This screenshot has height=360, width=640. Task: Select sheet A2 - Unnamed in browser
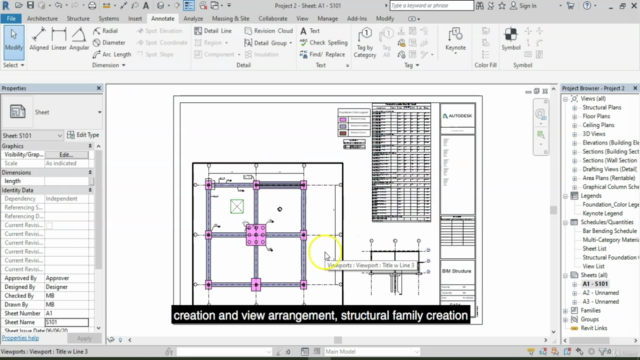coord(600,293)
